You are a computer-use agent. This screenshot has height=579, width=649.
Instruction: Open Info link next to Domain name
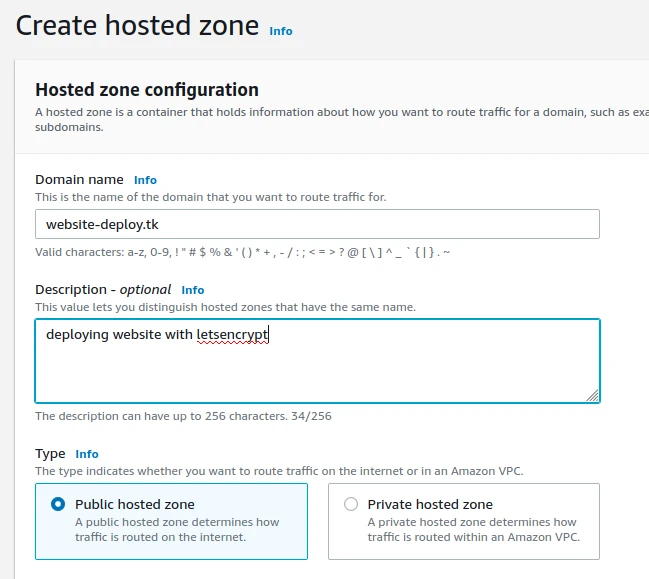[x=145, y=180]
